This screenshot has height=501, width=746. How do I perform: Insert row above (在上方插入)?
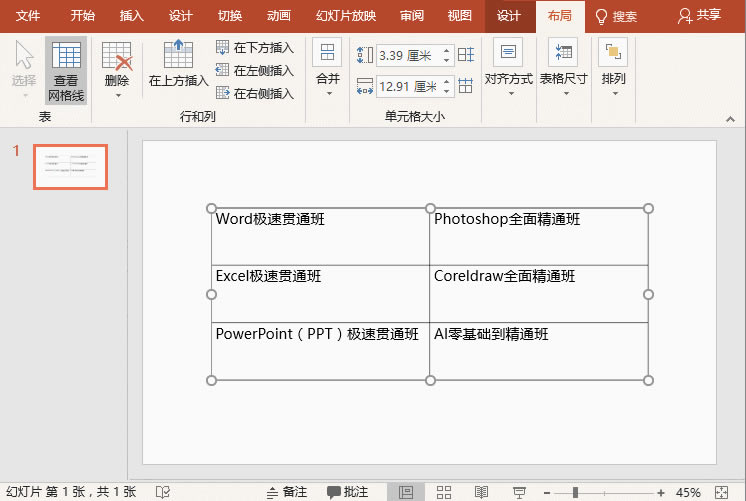pos(178,63)
